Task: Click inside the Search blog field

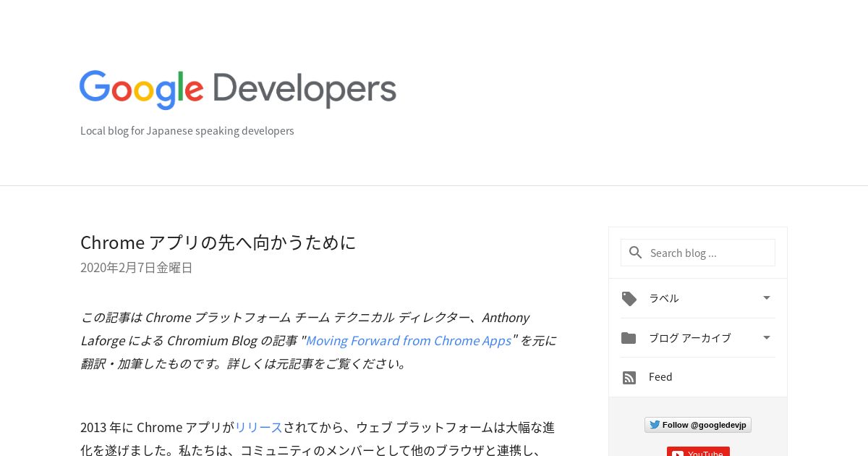Action: click(x=698, y=253)
